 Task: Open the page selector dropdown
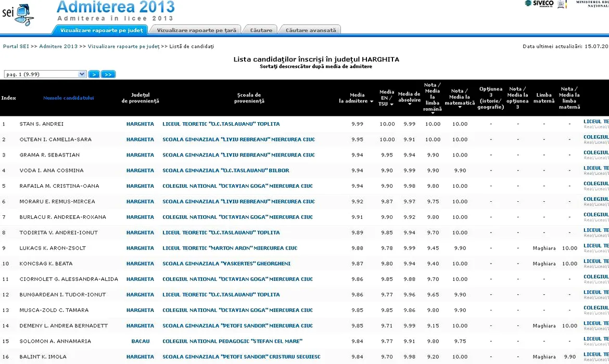(82, 74)
